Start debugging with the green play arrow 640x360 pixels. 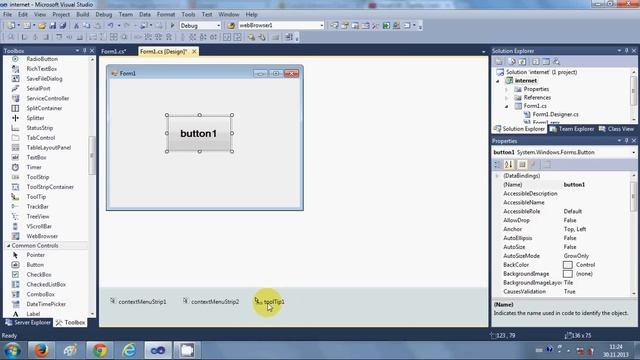tap(172, 26)
